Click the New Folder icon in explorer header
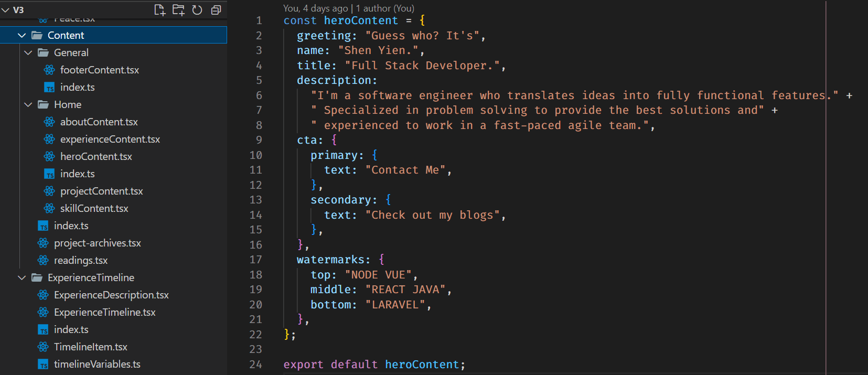The image size is (868, 375). 178,10
